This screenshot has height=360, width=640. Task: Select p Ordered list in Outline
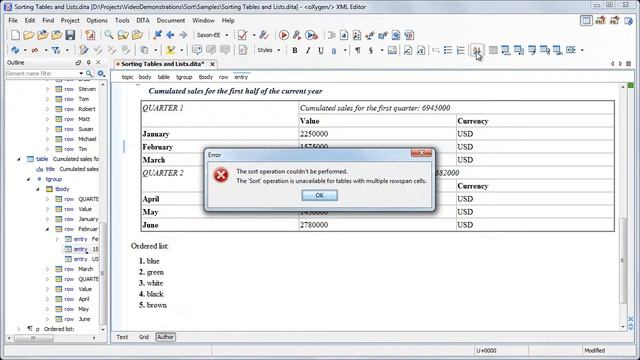click(x=51, y=329)
